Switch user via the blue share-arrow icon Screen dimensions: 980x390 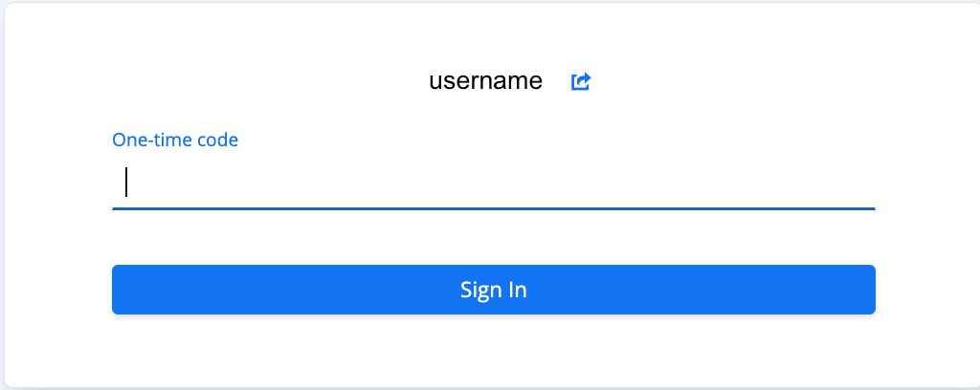point(581,82)
